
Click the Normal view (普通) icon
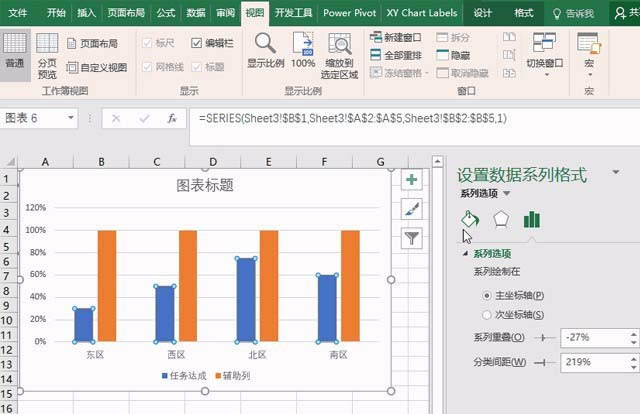[15, 52]
